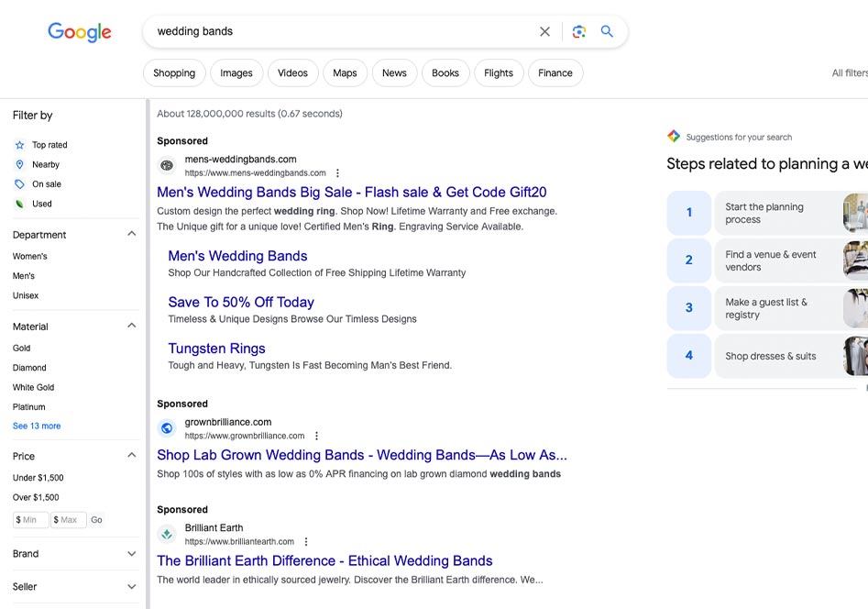Image resolution: width=868 pixels, height=609 pixels.
Task: Clear the search box with the X icon
Action: (x=544, y=31)
